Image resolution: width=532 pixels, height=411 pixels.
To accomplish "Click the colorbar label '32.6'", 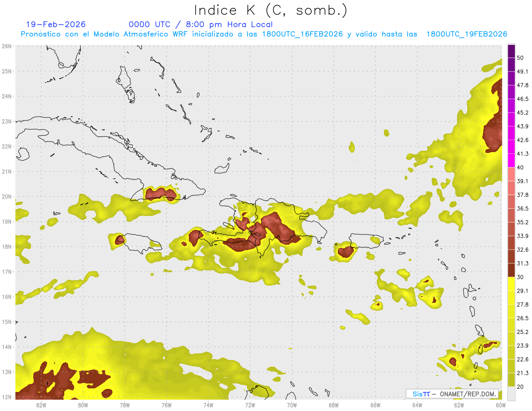I will (x=522, y=250).
